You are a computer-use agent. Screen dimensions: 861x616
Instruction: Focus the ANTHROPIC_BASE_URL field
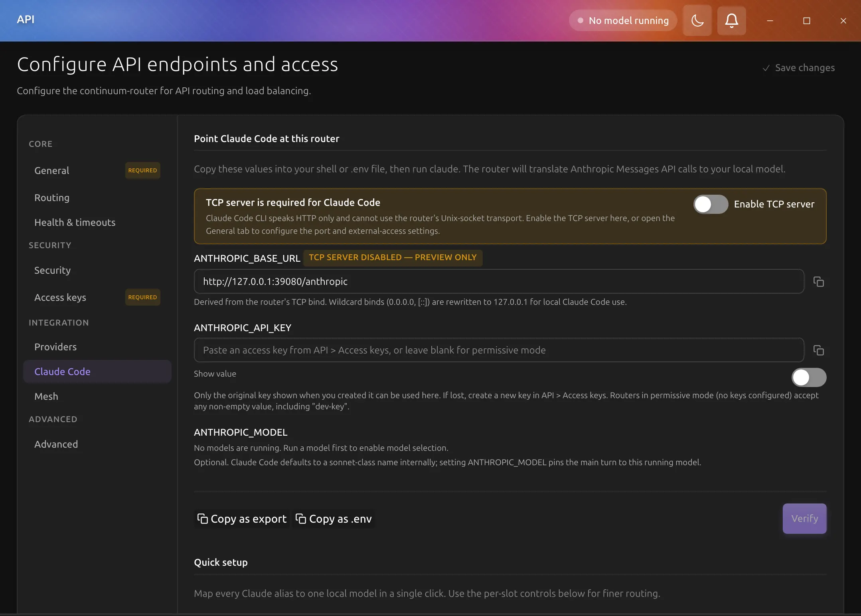(499, 282)
